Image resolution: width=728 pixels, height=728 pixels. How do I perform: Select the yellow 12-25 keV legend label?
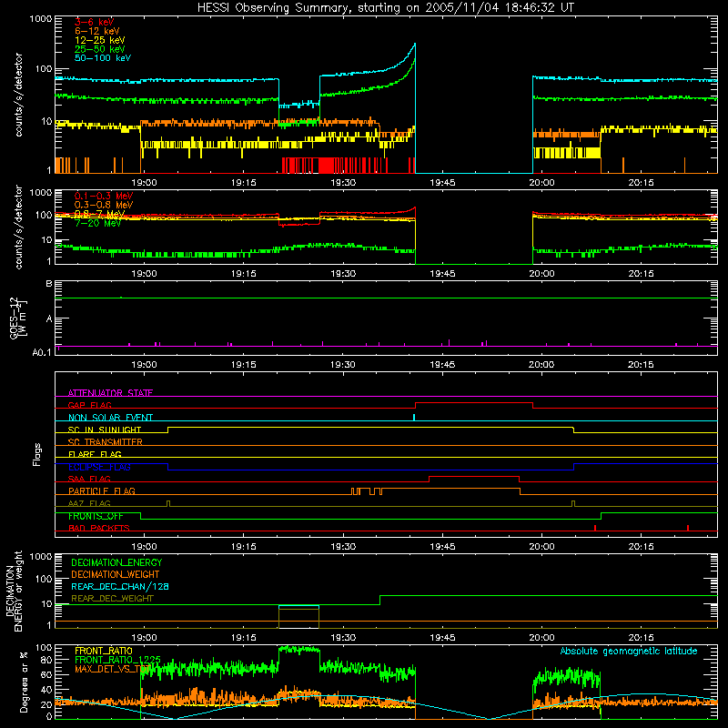click(100, 40)
